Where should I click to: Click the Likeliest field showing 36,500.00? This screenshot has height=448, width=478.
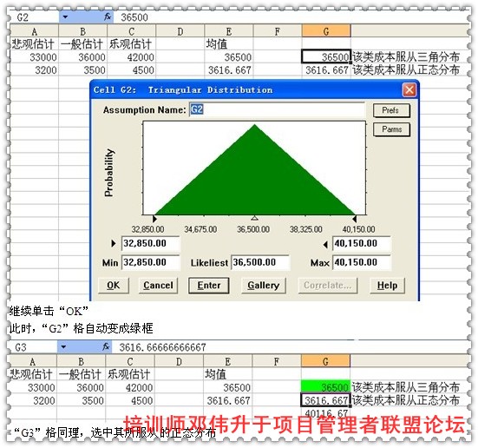[260, 262]
